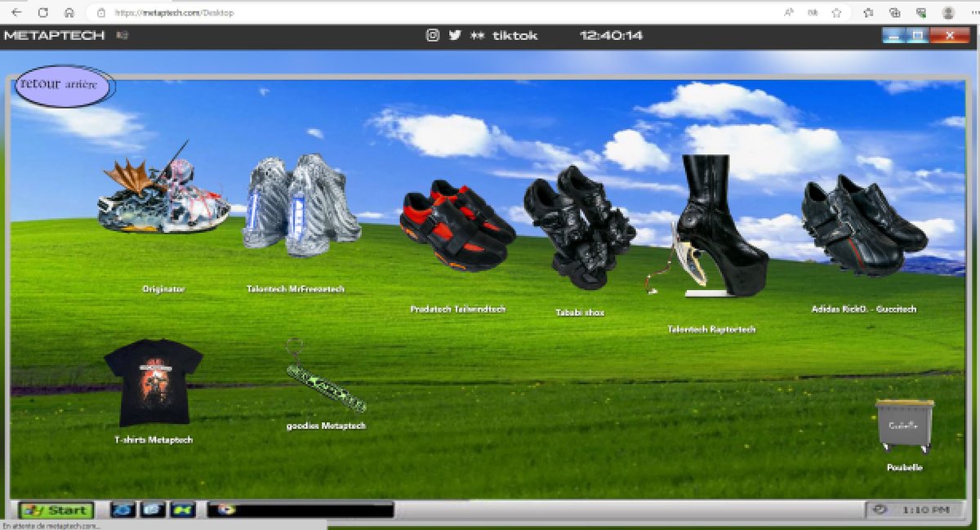Click the Talontech MrFreezetech label

point(296,289)
